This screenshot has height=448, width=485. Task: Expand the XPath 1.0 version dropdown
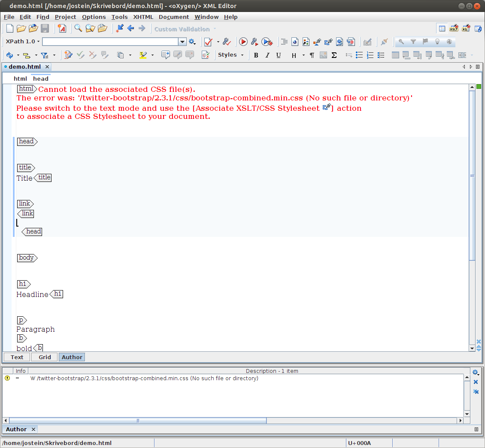[23, 42]
